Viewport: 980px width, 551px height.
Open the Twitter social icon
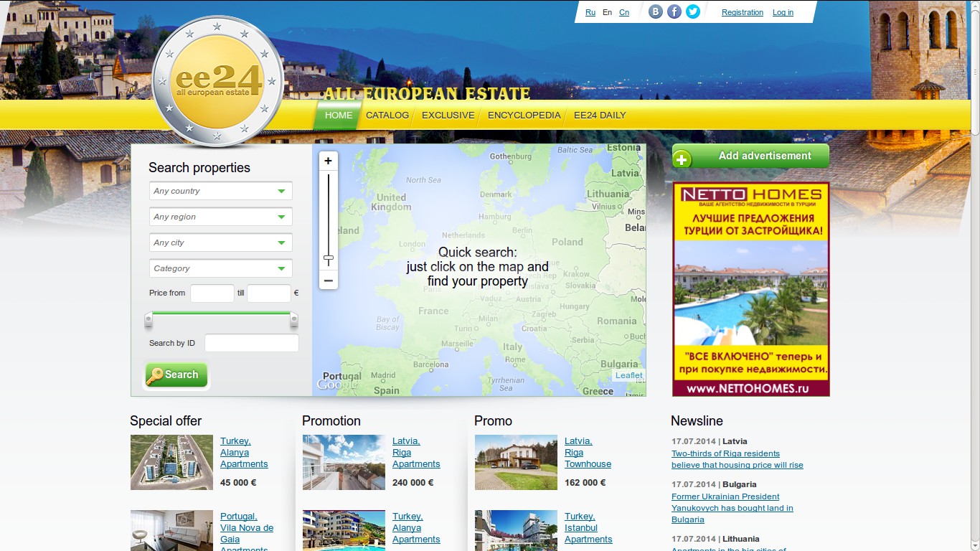(693, 11)
